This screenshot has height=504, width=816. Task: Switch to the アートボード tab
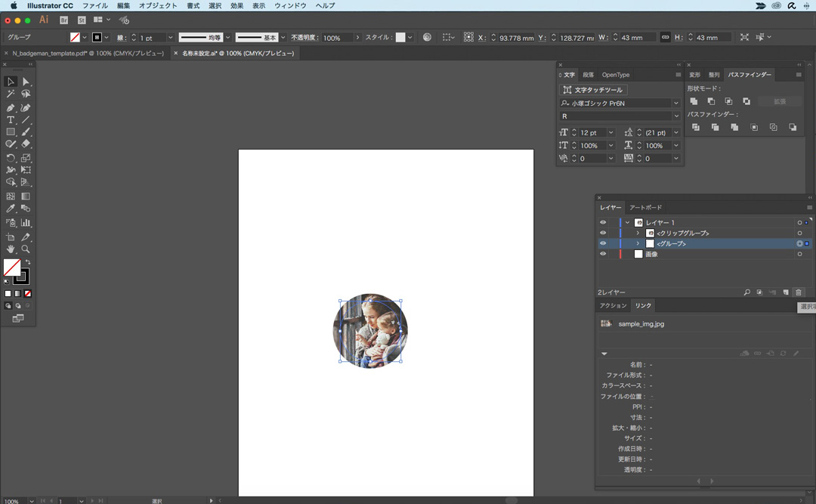pos(645,208)
